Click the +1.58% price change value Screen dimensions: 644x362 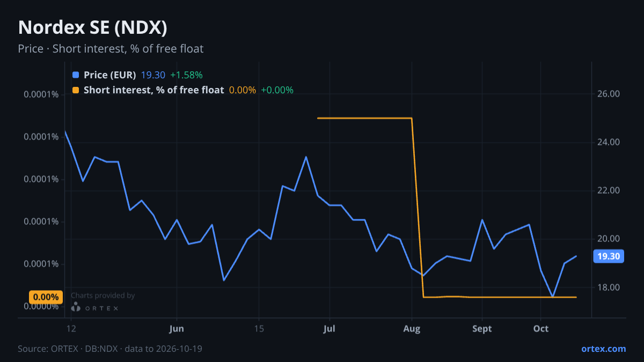pyautogui.click(x=186, y=75)
